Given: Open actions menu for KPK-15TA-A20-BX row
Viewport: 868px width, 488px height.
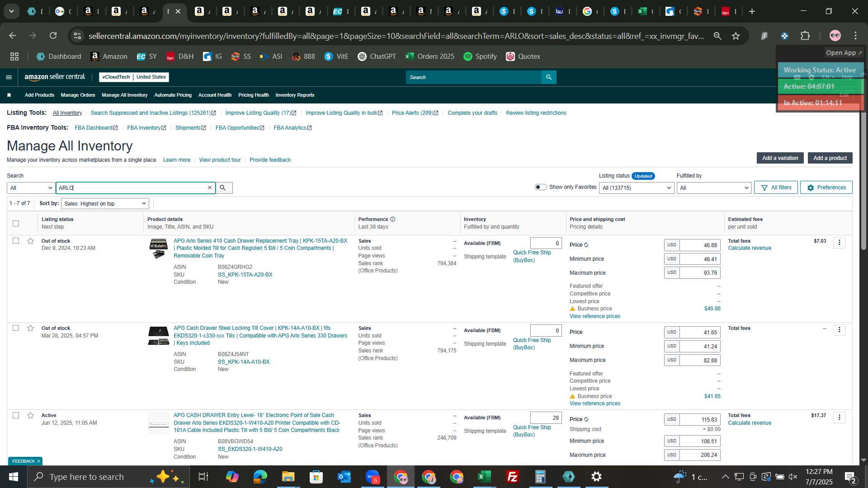Looking at the screenshot, I should point(840,243).
